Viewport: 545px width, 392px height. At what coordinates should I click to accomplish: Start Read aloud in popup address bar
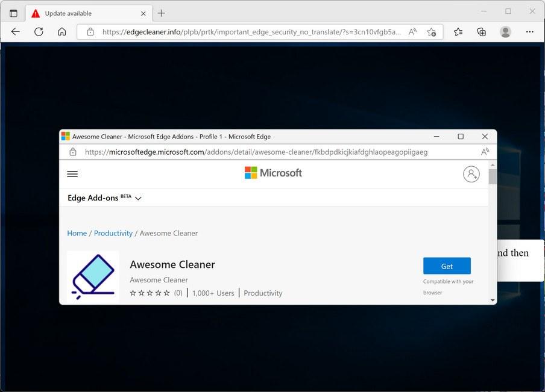coord(485,152)
